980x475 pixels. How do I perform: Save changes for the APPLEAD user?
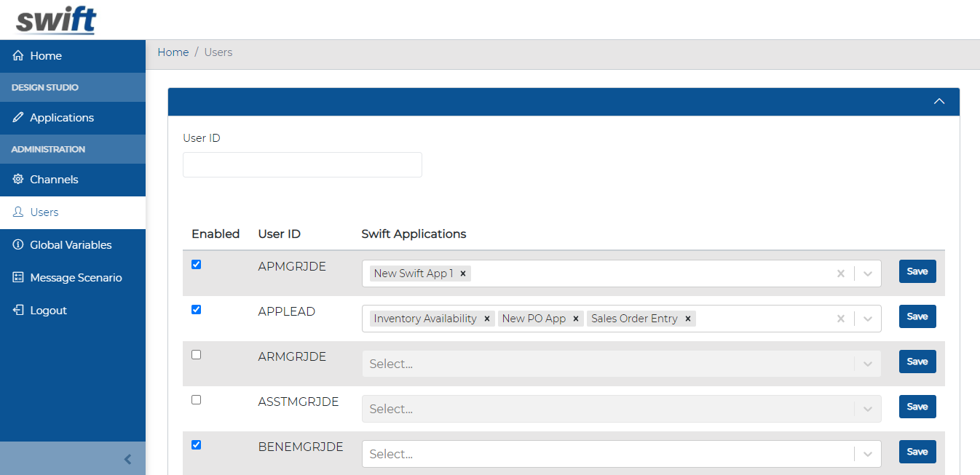click(917, 316)
